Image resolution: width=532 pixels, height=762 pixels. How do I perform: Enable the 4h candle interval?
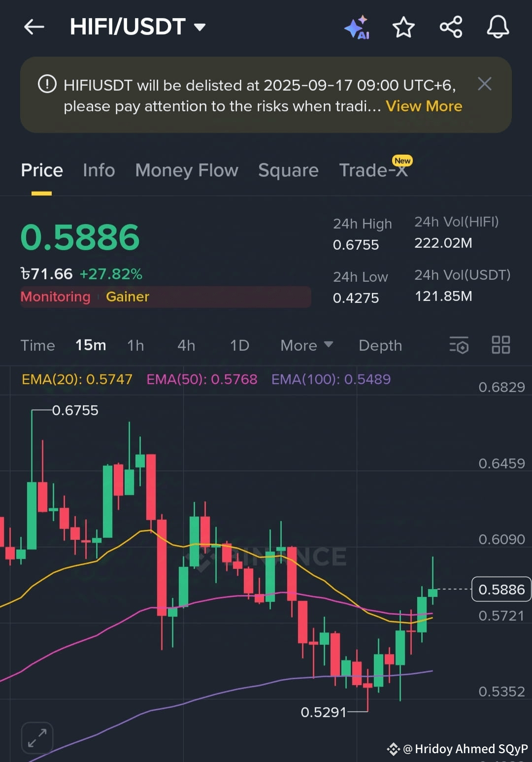click(x=186, y=345)
